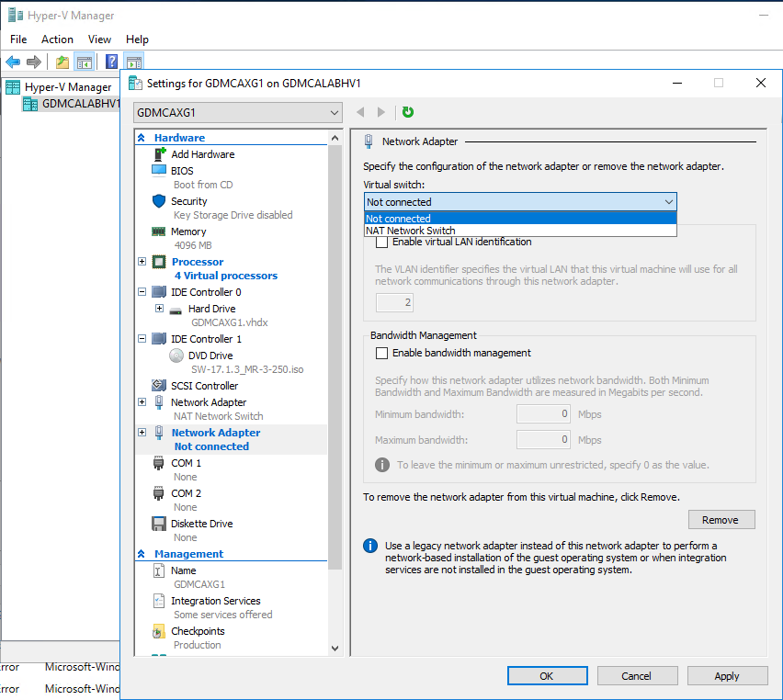Choose Not connected option in dropdown list
The width and height of the screenshot is (783, 700).
(x=520, y=219)
